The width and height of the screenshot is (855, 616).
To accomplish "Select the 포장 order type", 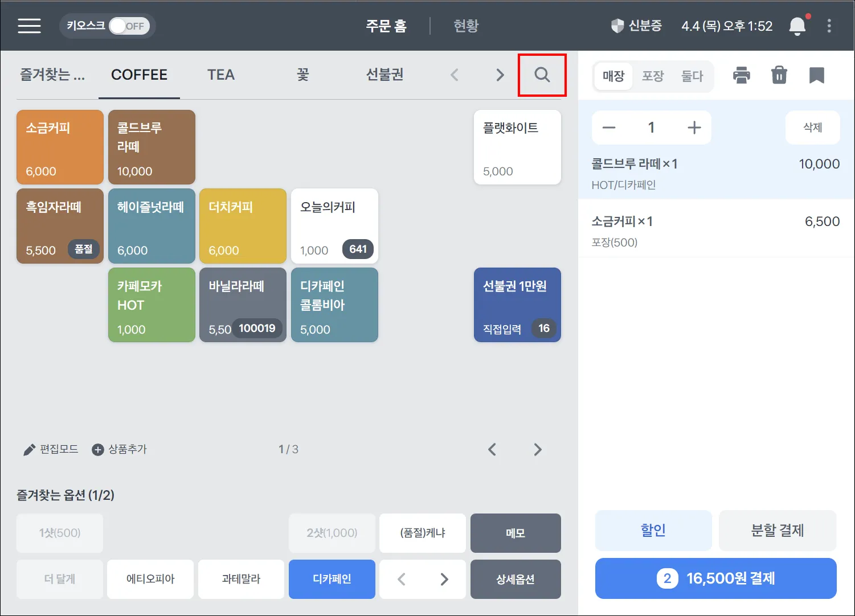I will pos(653,76).
